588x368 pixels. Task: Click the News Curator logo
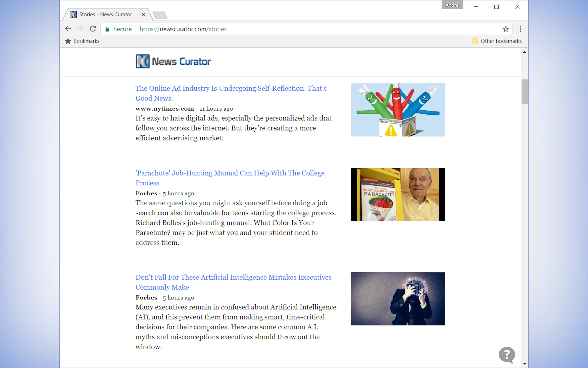[x=173, y=61]
